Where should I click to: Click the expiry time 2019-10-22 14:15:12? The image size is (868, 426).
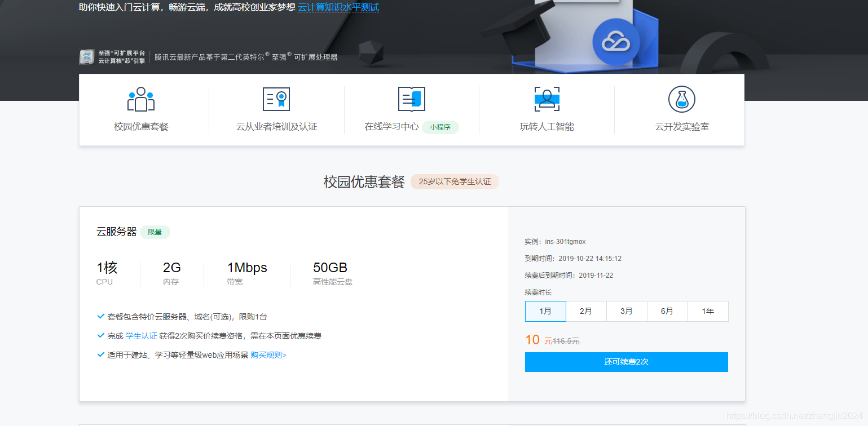pos(590,259)
